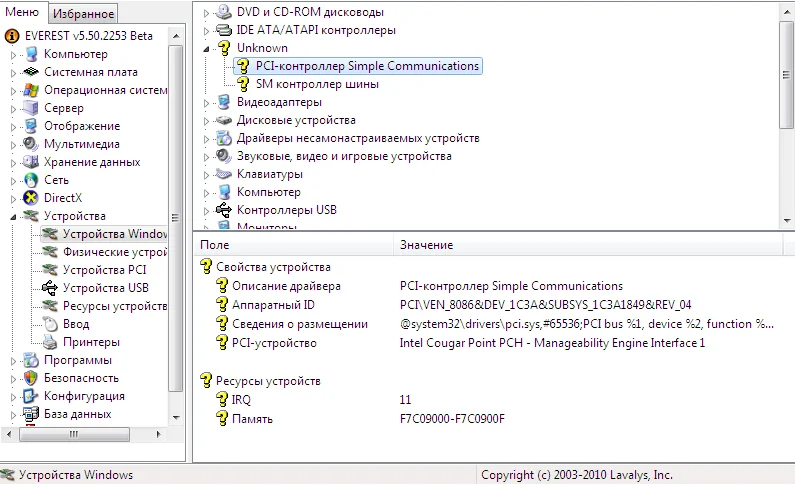Viewport: 795px width, 485px height.
Task: Click the Клавиатуры keyboard icon
Action: 224,174
